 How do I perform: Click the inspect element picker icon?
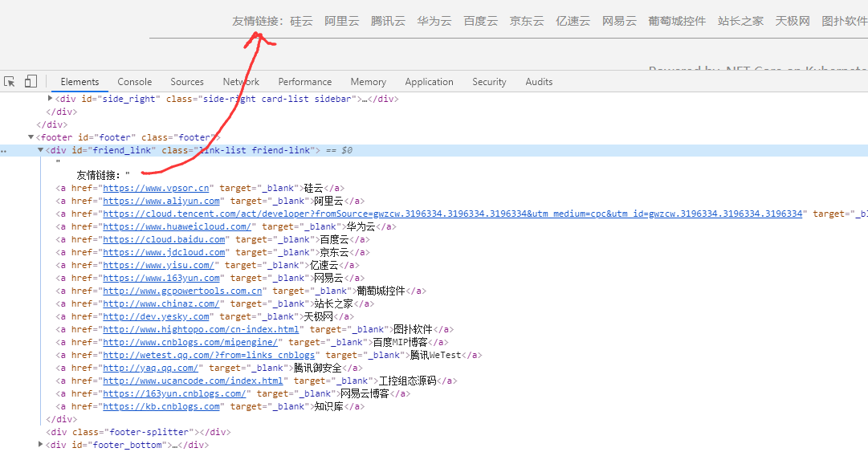[x=10, y=82]
